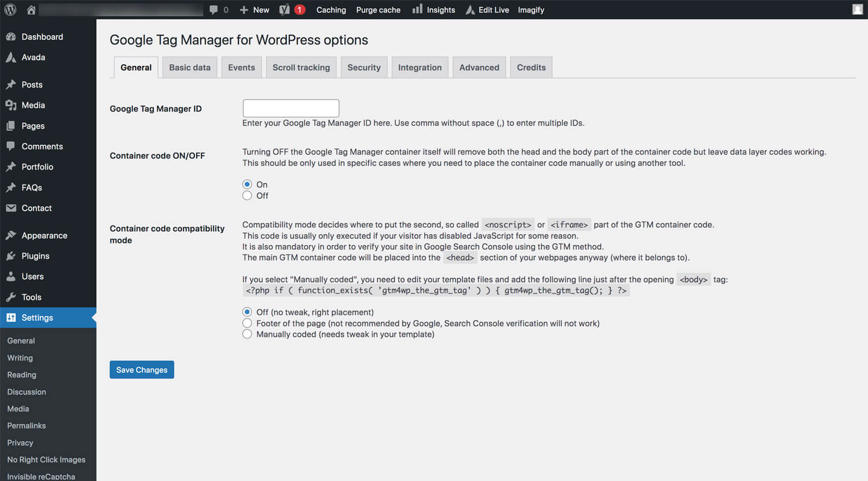Screen dimensions: 868x481
Task: Open No Right Click Images settings
Action: pos(46,460)
